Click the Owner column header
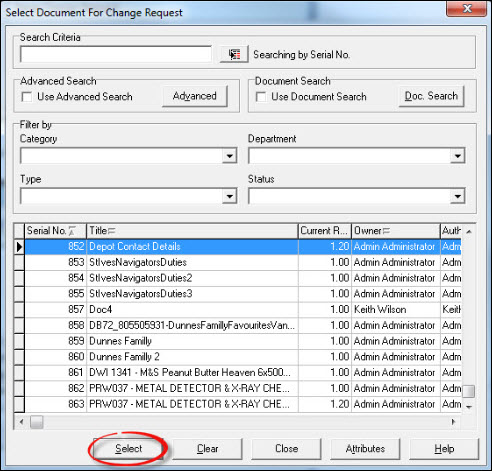The width and height of the screenshot is (492, 471). 396,231
